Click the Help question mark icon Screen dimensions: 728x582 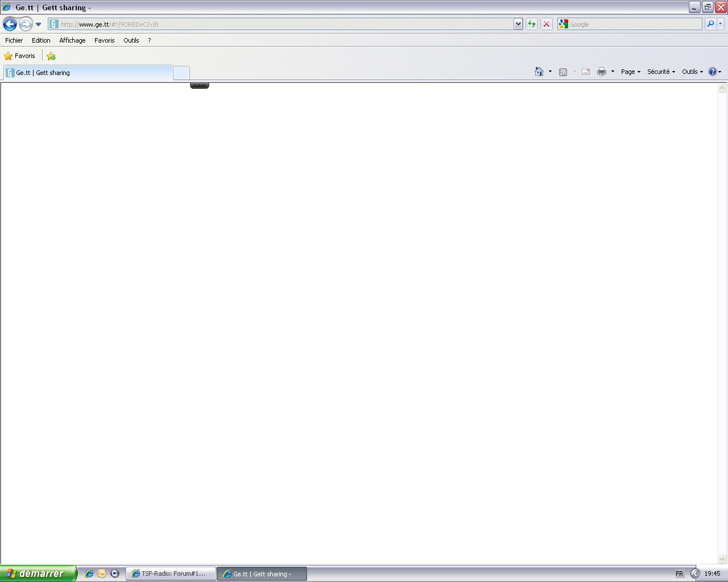point(713,72)
